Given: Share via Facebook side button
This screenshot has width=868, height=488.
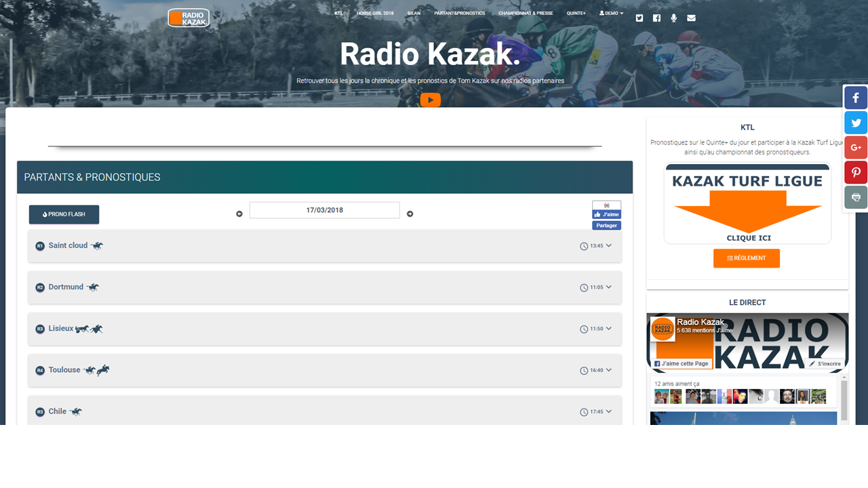Looking at the screenshot, I should click(x=856, y=98).
